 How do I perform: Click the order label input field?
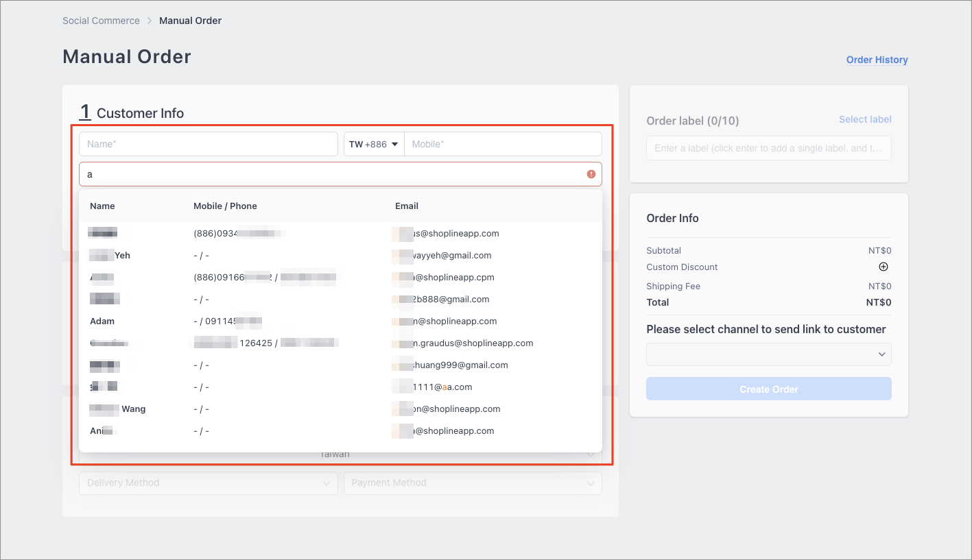(x=768, y=148)
